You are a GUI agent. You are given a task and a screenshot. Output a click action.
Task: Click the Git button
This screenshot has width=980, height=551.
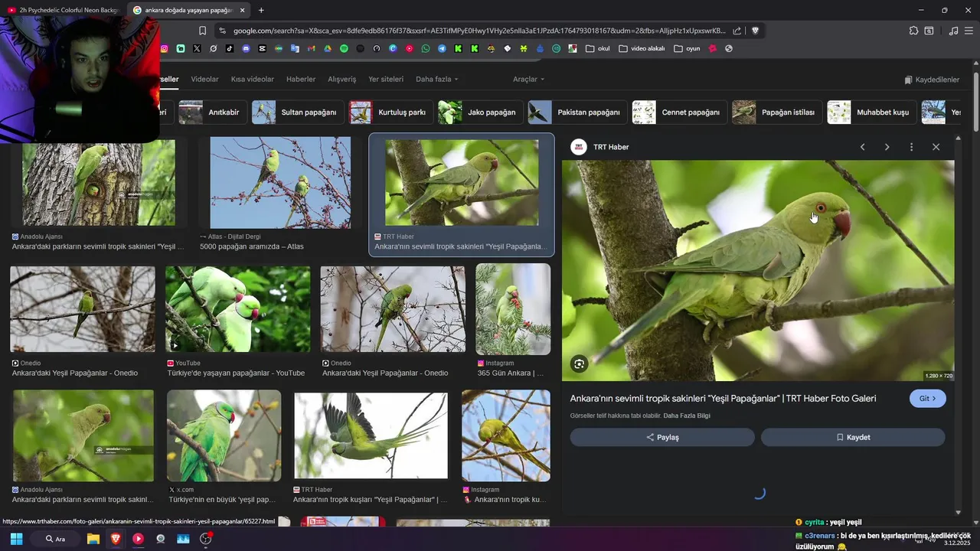927,399
